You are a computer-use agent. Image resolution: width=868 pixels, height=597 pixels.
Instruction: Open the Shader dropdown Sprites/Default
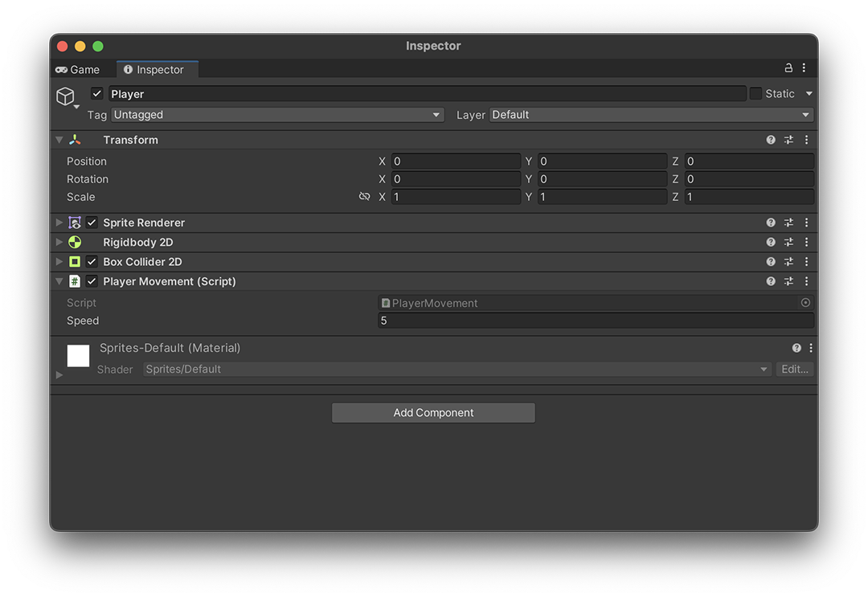[457, 369]
